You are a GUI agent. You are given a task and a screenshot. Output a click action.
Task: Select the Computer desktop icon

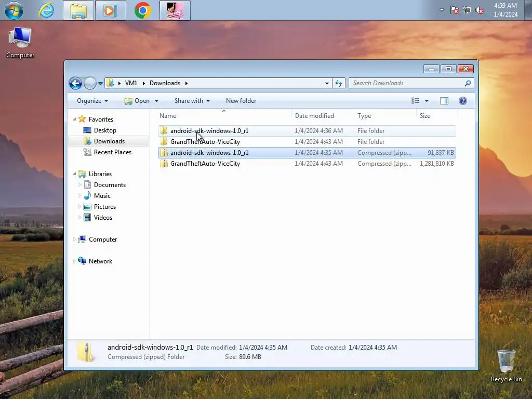(x=20, y=43)
